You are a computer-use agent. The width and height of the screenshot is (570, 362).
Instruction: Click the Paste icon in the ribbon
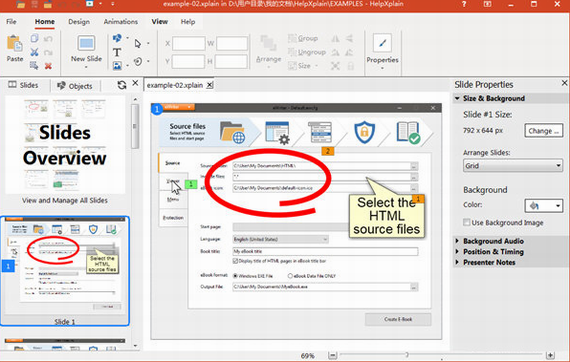(x=15, y=44)
